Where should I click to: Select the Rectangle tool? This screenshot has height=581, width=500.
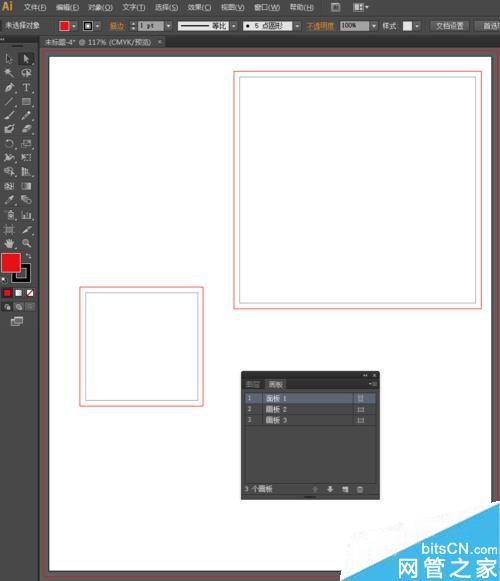click(x=26, y=102)
